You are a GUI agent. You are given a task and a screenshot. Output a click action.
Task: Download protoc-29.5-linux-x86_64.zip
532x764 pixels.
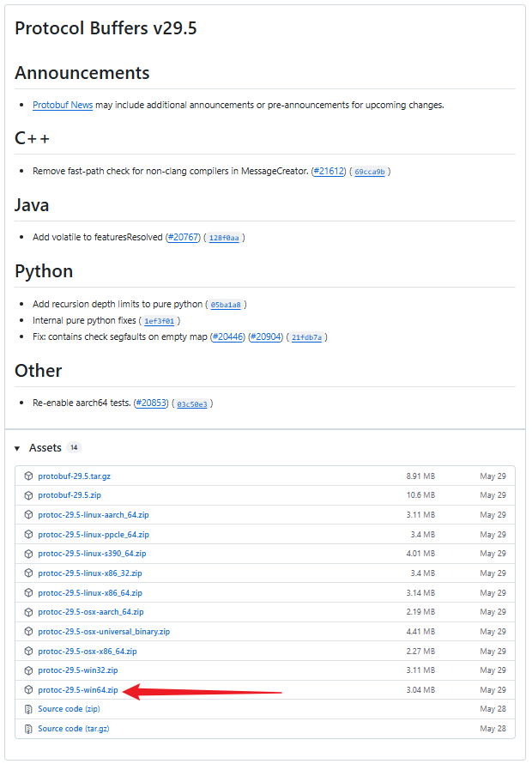pos(90,593)
